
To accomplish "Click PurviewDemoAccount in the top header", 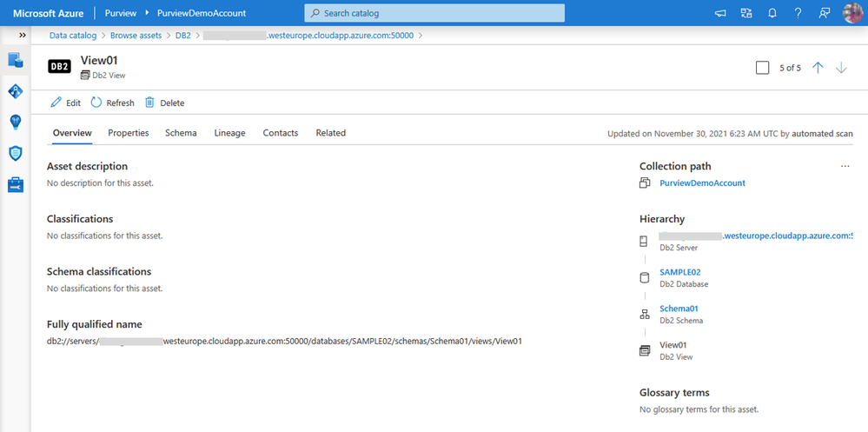I will pos(202,13).
